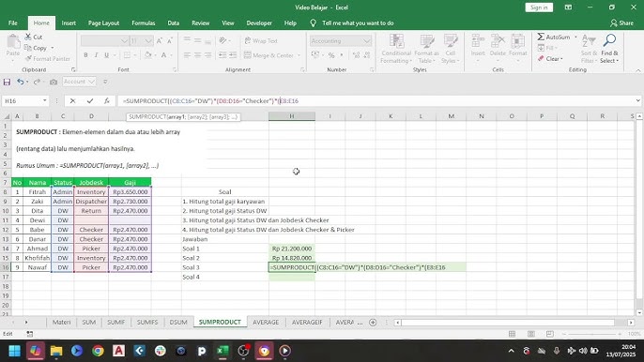Add a new sheet with the plus icon
644x362 pixels.
click(x=373, y=323)
